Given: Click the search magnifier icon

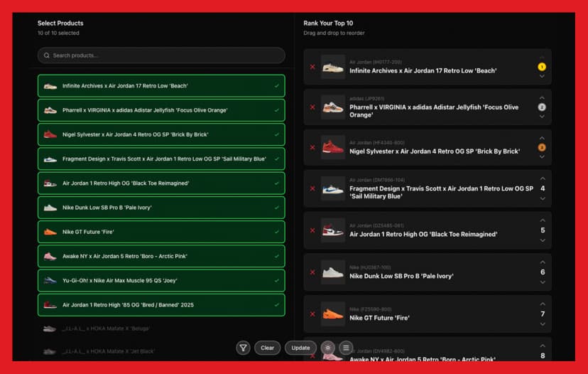Looking at the screenshot, I should click(x=46, y=55).
